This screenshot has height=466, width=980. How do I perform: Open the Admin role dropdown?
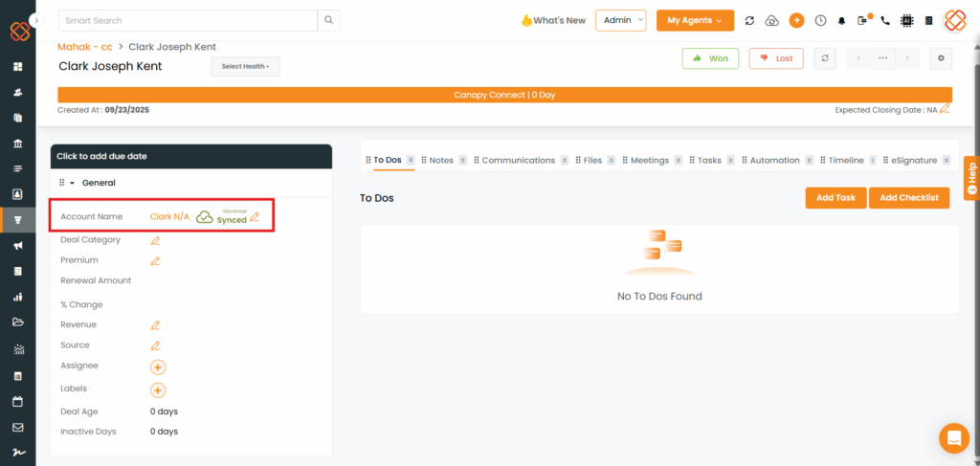[620, 20]
